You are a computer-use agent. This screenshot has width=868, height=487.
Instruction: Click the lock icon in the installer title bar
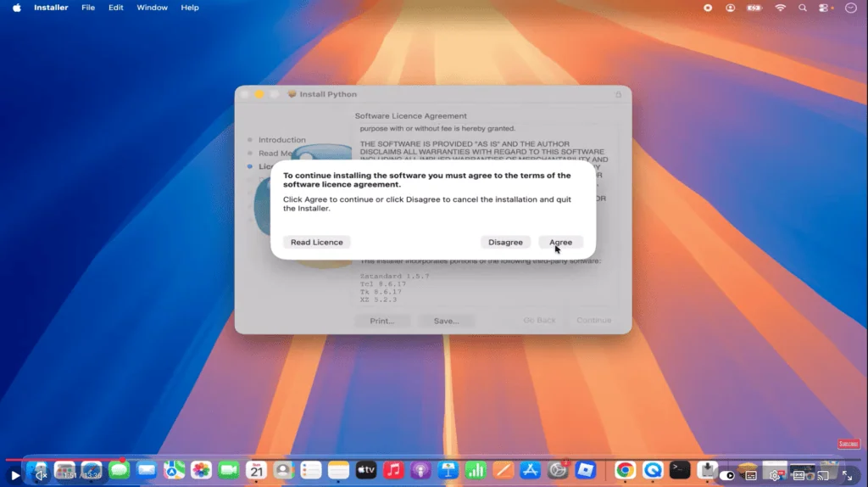coord(618,95)
